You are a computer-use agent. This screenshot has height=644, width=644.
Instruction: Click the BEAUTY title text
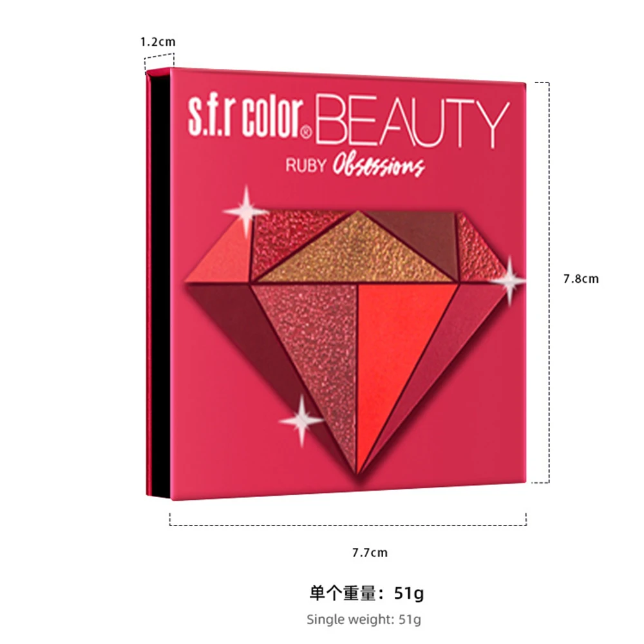tap(412, 121)
